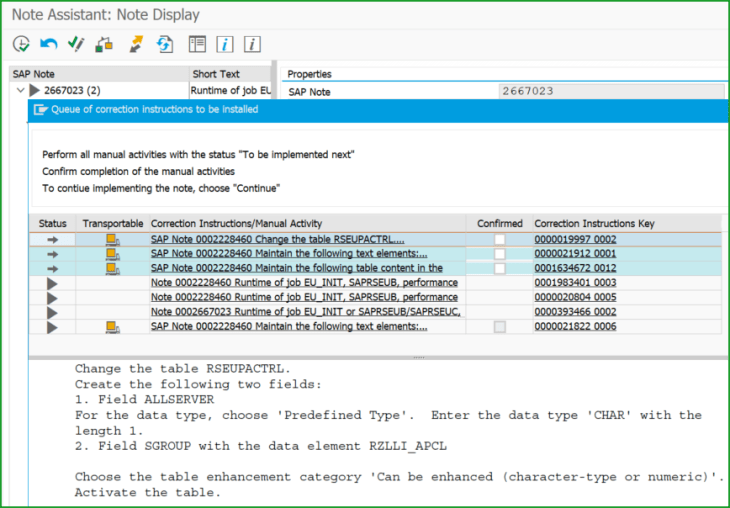Click the green check-with-pencil toolbar icon

[x=76, y=44]
